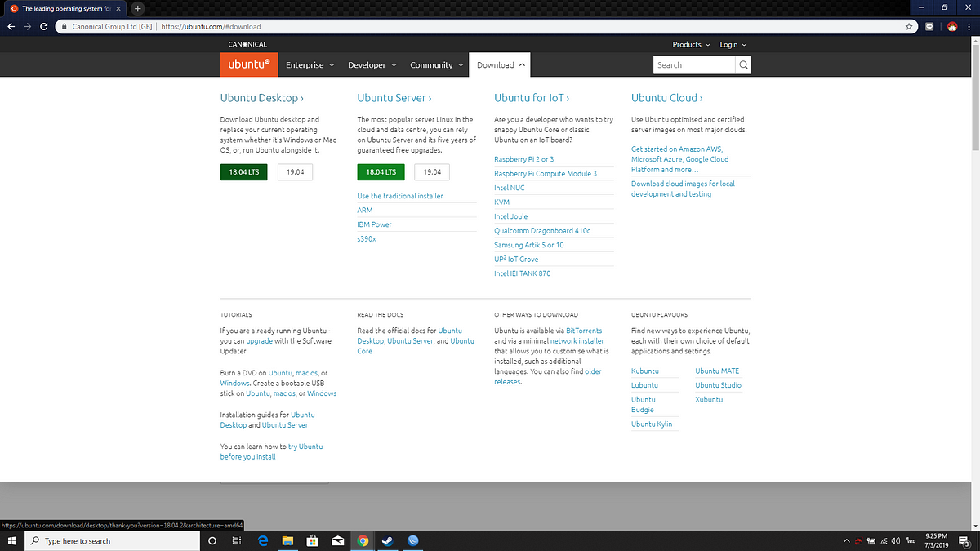Click the site lock icon
The image size is (980, 551).
coord(65,26)
